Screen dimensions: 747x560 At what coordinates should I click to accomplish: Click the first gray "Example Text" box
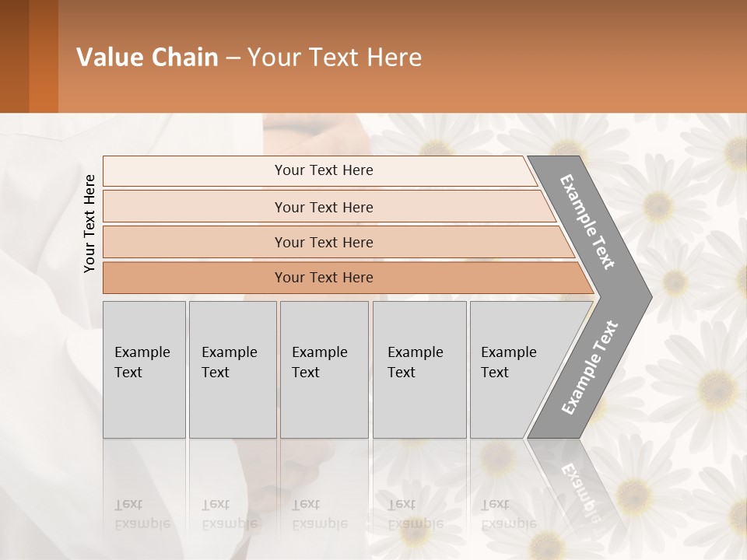[x=144, y=369]
